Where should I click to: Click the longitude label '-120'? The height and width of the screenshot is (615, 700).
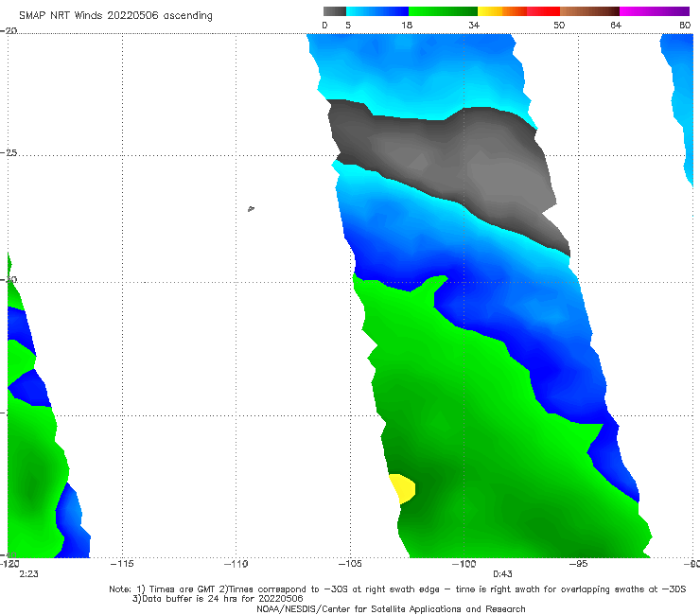point(9,564)
